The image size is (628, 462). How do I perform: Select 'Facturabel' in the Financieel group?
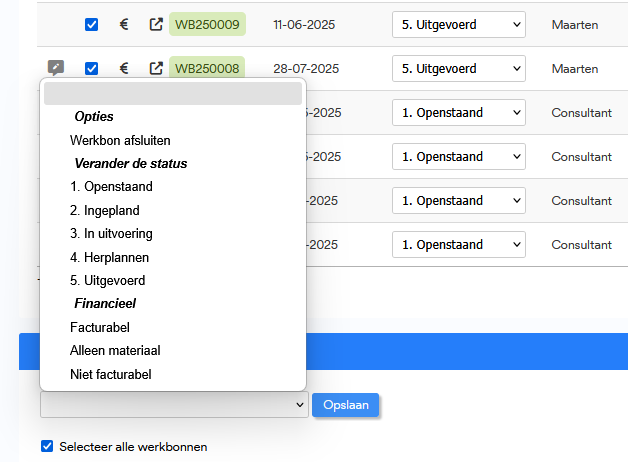point(100,327)
